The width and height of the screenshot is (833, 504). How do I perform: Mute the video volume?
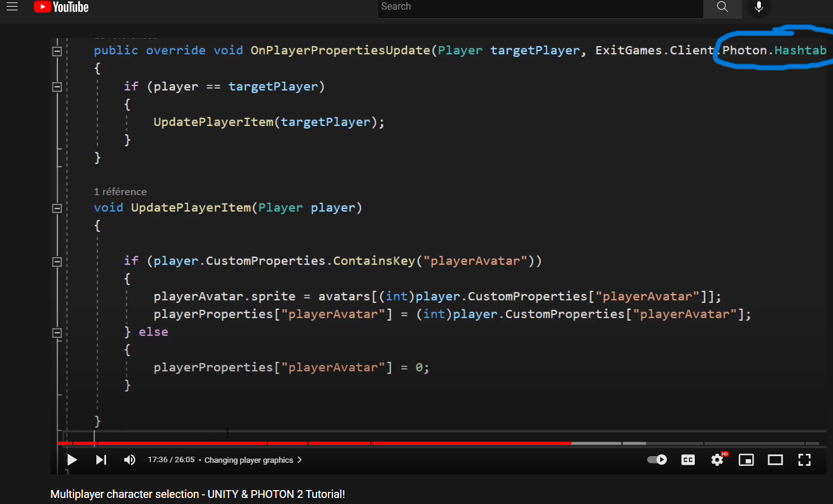pyautogui.click(x=130, y=460)
